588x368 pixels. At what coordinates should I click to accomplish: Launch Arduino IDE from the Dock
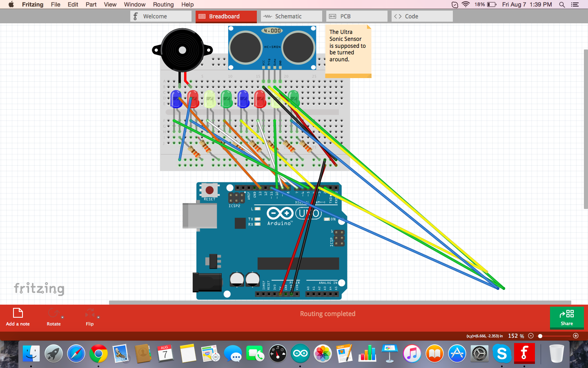click(300, 353)
